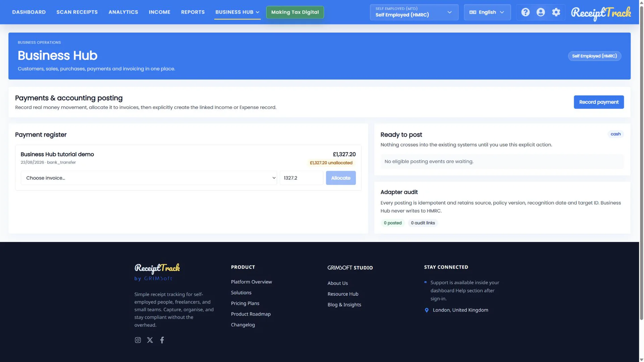Open the settings gear icon
644x362 pixels.
[556, 12]
